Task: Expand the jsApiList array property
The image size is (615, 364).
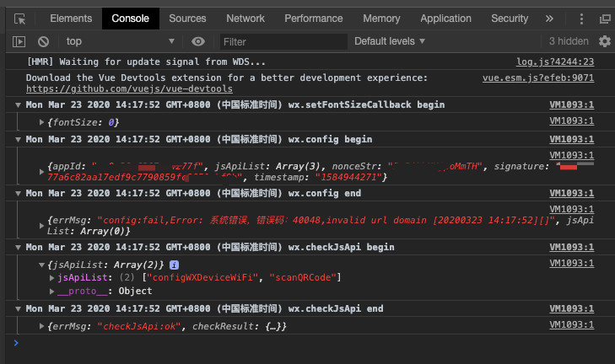Action: pos(51,278)
